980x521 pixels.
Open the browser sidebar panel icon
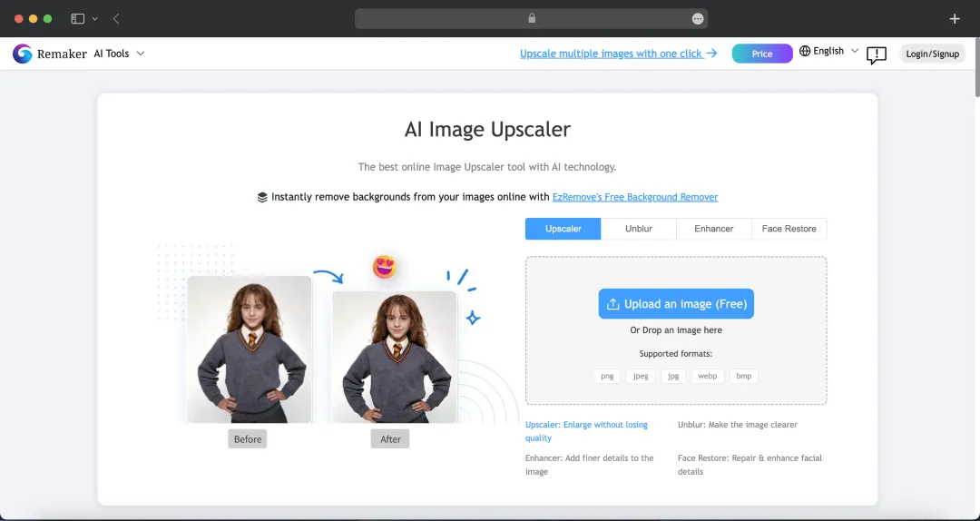point(77,19)
